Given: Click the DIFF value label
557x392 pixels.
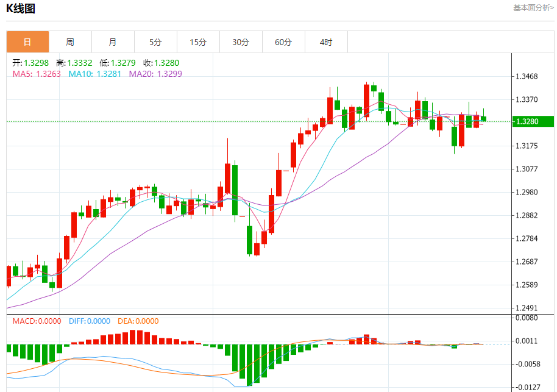Looking at the screenshot, I should [90, 321].
